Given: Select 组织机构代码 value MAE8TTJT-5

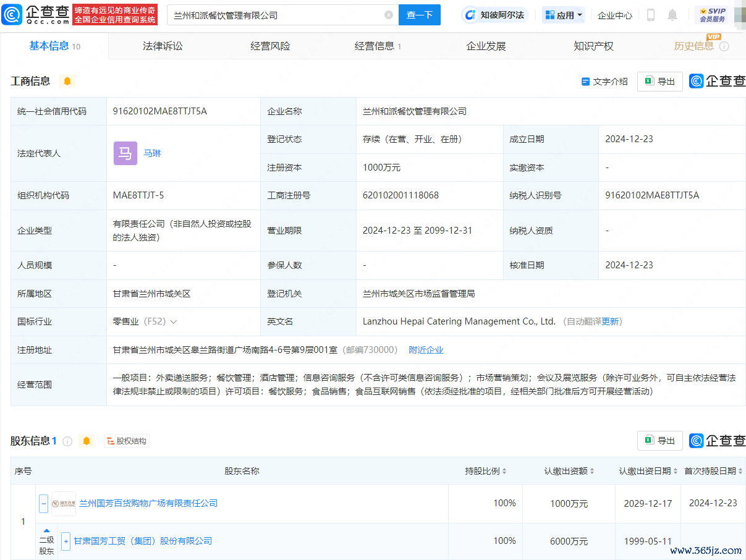Looking at the screenshot, I should pos(138,195).
